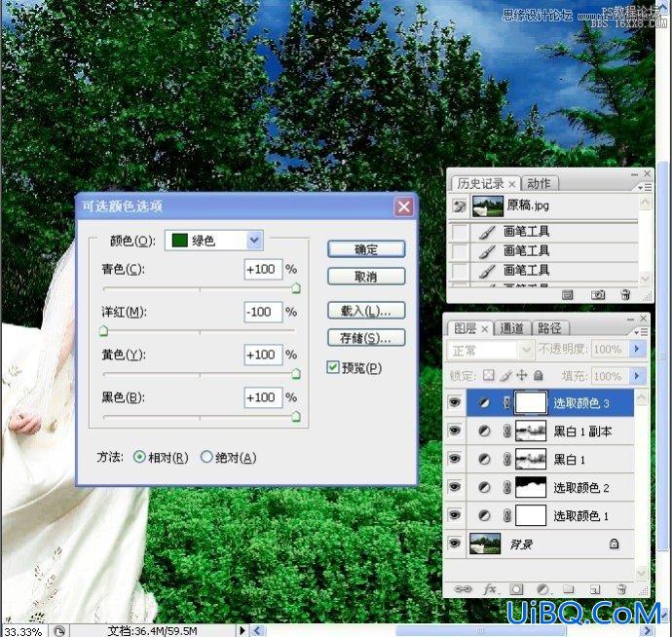Click the zoom field showing 33.33%
Screen dimensions: 672x637
(23, 631)
